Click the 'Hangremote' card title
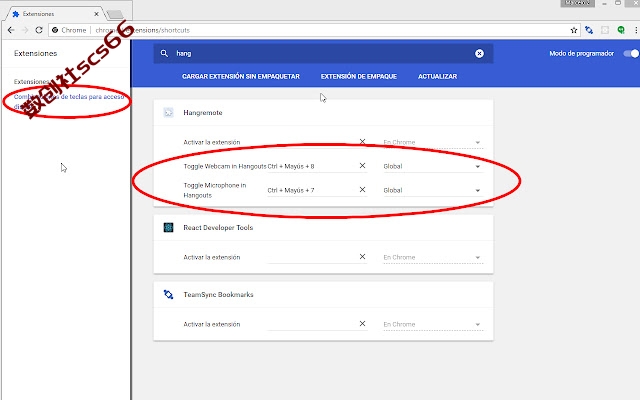The image size is (640, 400). [x=203, y=113]
